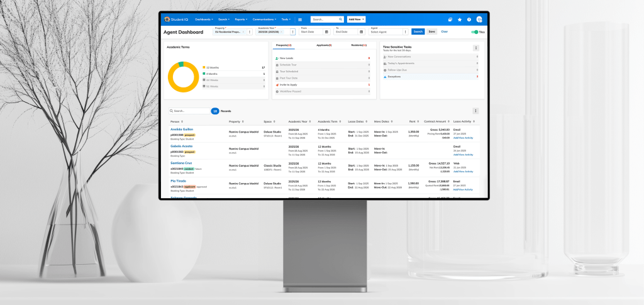Toggle the Tiles switch
The width and height of the screenshot is (644, 305).
tap(474, 31)
